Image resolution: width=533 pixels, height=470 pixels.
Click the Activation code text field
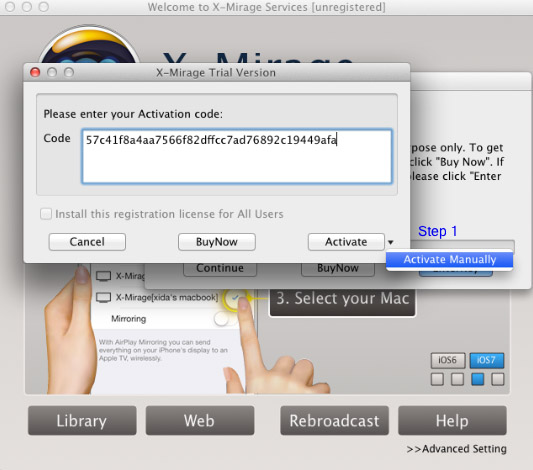(237, 156)
